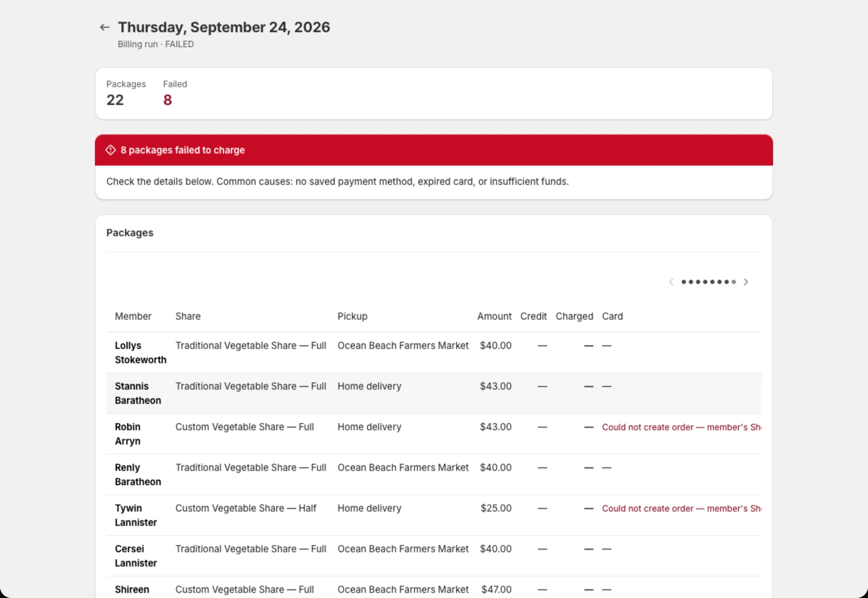Click Ocean Beach Farmers Market for Renly Baratheon

click(403, 467)
